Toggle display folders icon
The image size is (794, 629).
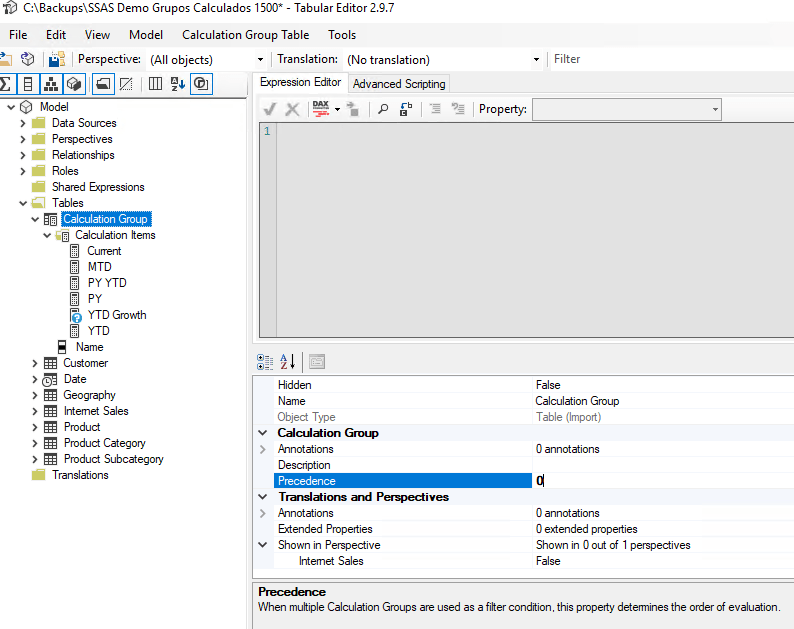(103, 84)
